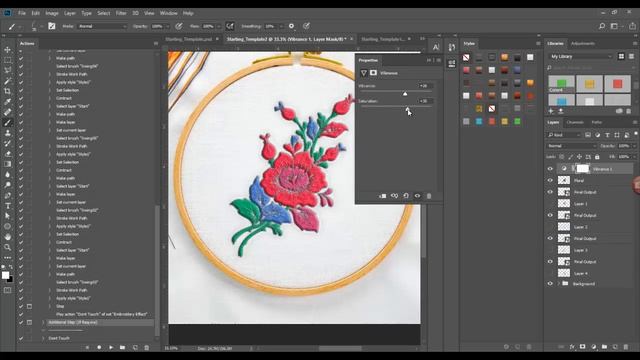Open the My Library dropdown
The image size is (640, 360).
point(581,56)
